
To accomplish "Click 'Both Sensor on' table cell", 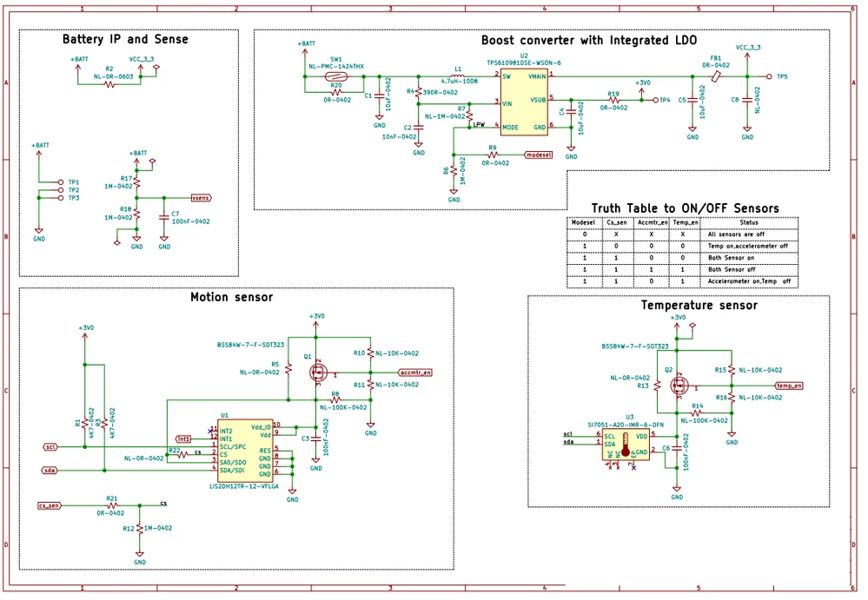I will pos(731,258).
